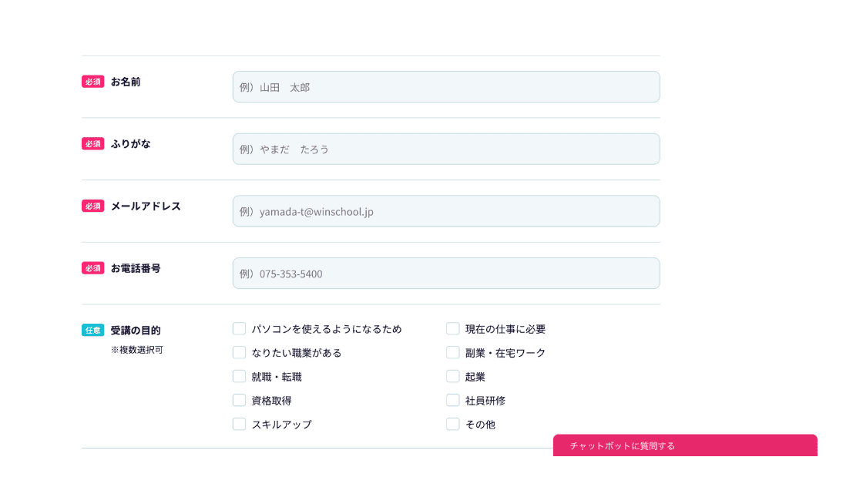This screenshot has width=863, height=504.
Task: Open the チャットボットに質問する chat button
Action: click(x=684, y=445)
